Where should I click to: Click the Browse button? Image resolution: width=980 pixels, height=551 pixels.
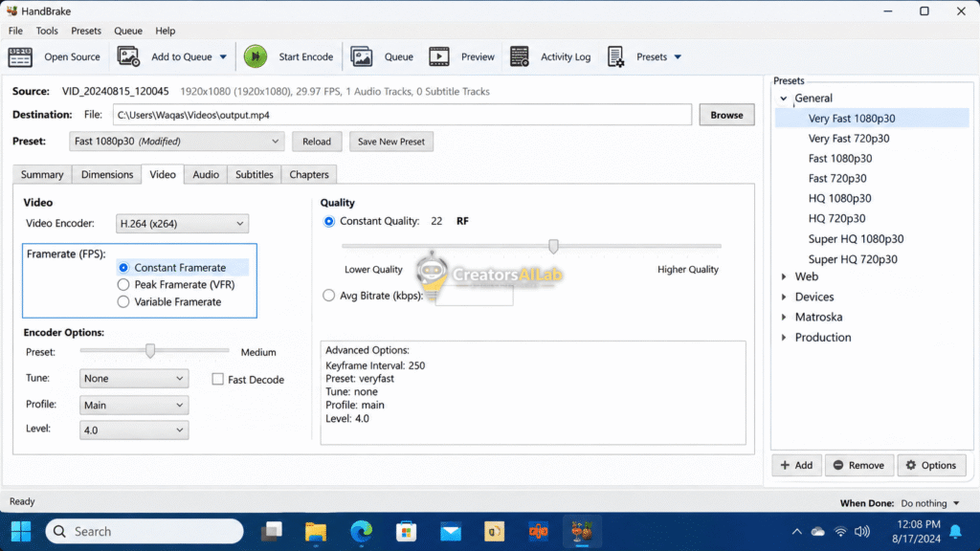(726, 115)
